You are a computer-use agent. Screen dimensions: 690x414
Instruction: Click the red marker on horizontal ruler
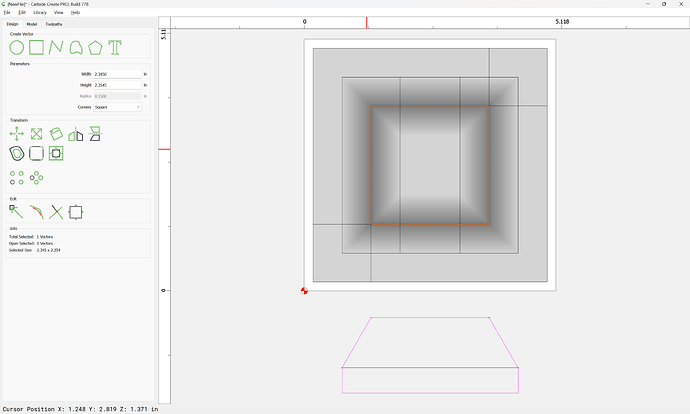pyautogui.click(x=367, y=23)
